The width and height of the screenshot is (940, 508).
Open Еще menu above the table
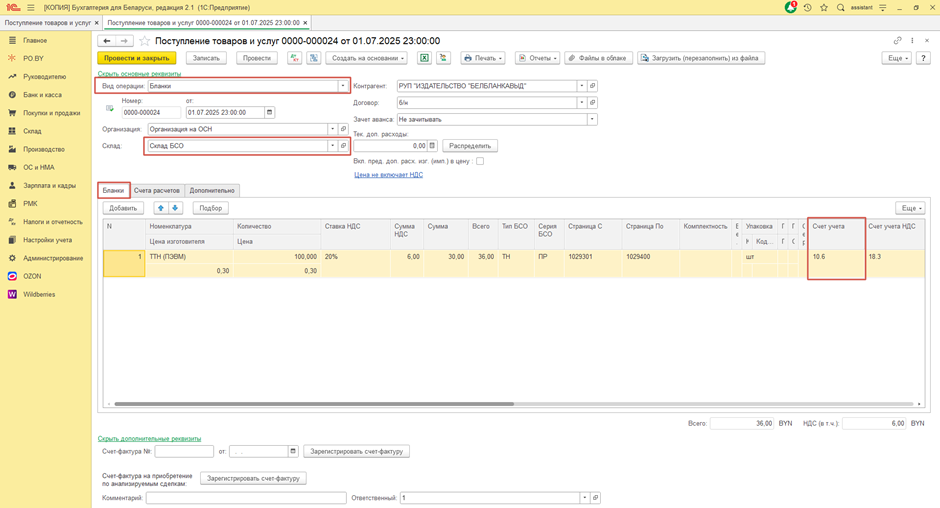click(910, 208)
